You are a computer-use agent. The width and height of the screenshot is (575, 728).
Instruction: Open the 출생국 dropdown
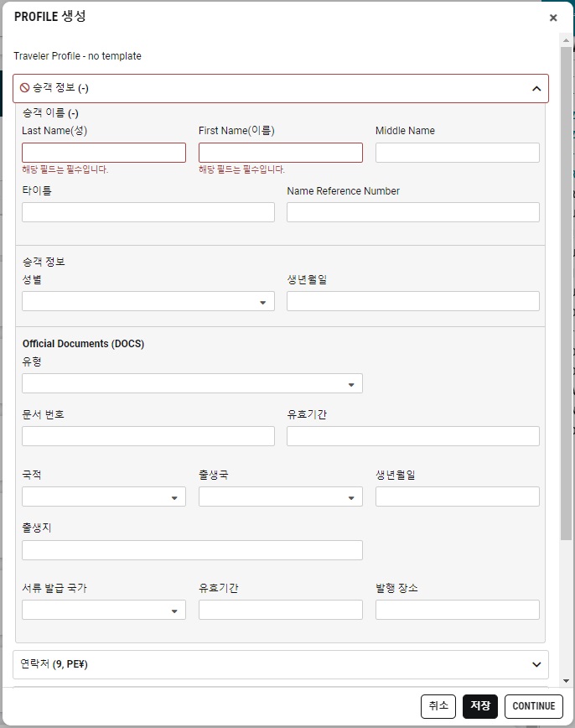pyautogui.click(x=281, y=497)
